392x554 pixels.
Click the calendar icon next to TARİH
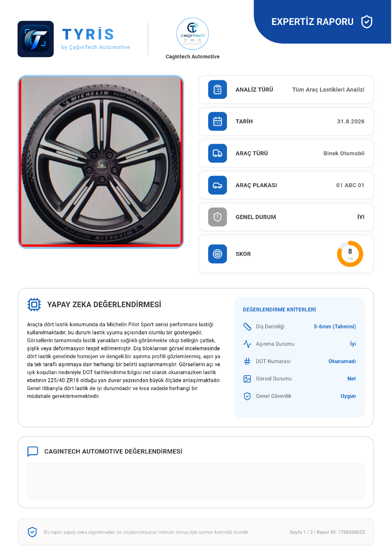(x=218, y=121)
